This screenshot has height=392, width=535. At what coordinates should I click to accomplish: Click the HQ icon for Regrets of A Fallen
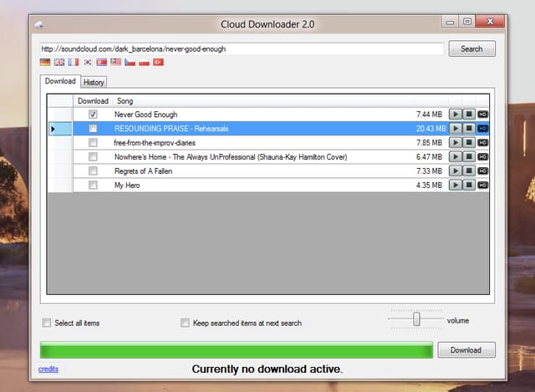[482, 171]
